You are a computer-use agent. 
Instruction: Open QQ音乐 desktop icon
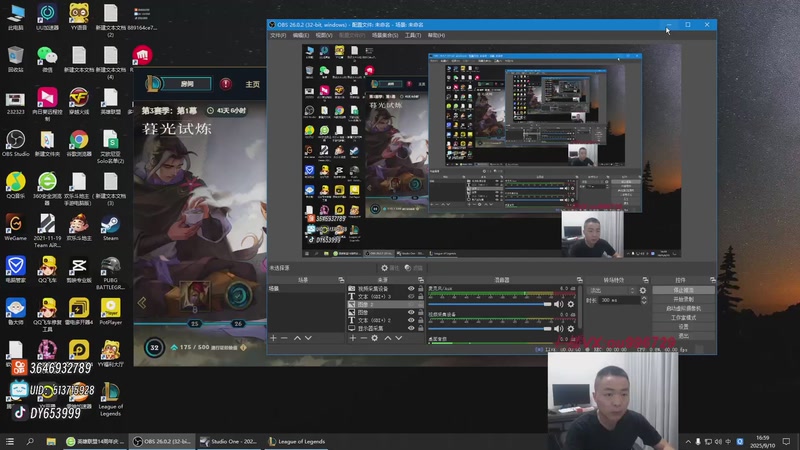point(15,186)
